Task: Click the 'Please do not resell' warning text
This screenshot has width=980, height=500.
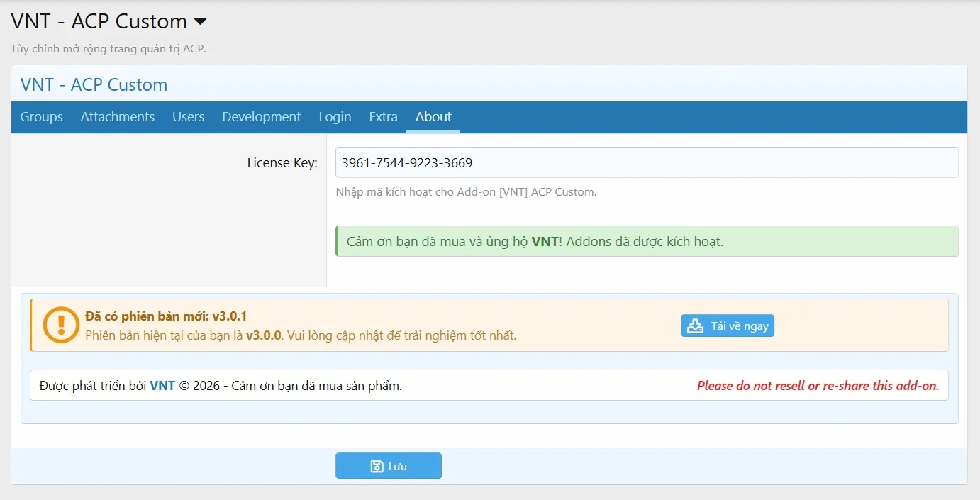Action: pyautogui.click(x=818, y=386)
